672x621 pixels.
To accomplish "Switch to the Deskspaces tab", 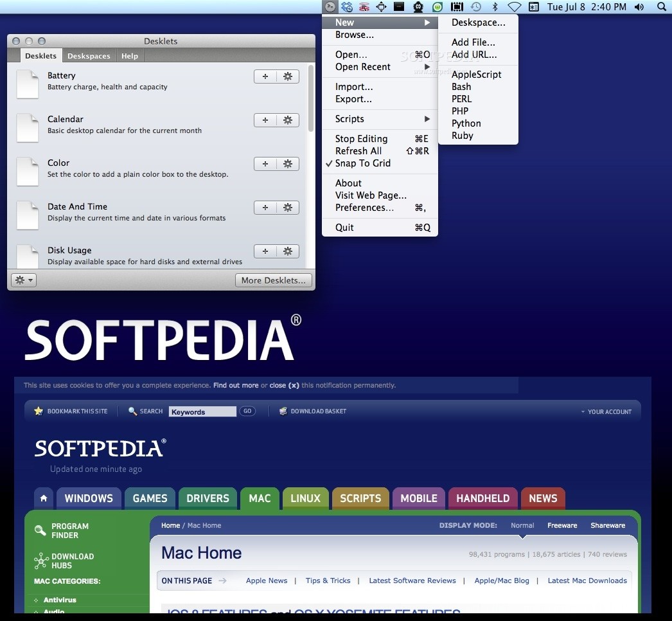I will 89,56.
